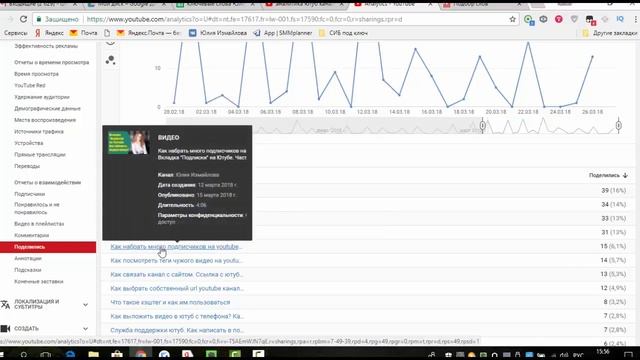The width and height of the screenshot is (640, 360).
Task: Open File Explorer from the taskbar
Action: (93, 354)
